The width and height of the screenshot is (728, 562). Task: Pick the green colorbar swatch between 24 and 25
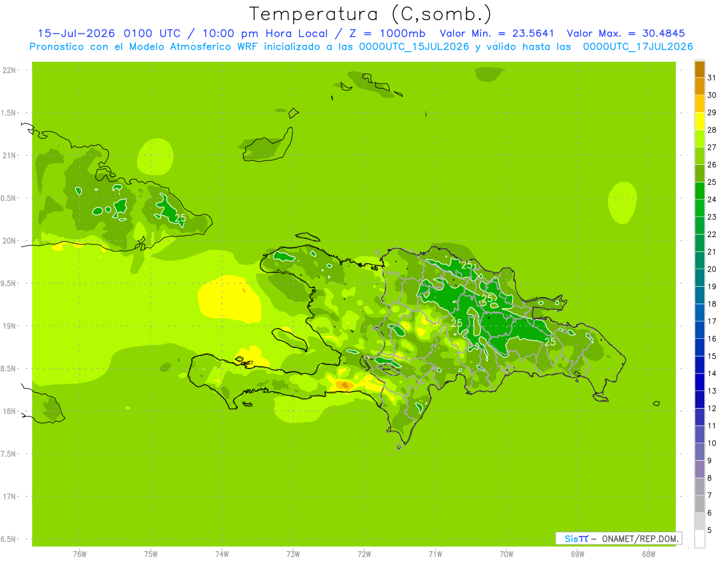click(699, 191)
